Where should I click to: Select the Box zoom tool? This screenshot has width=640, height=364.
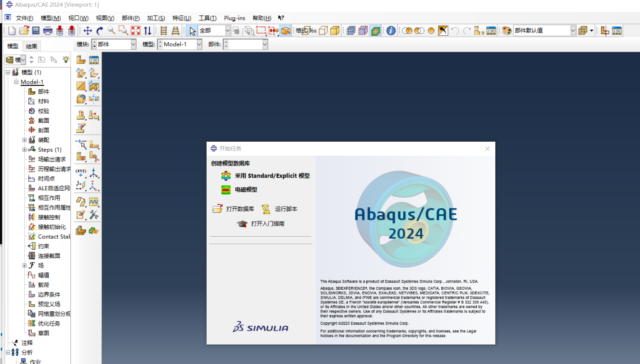[x=123, y=31]
